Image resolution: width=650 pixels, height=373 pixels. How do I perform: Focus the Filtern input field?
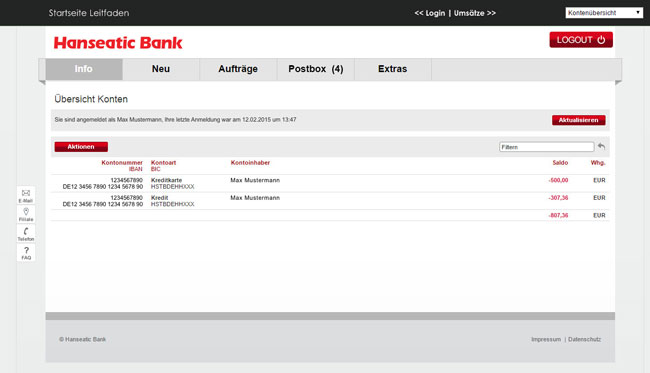[x=546, y=147]
